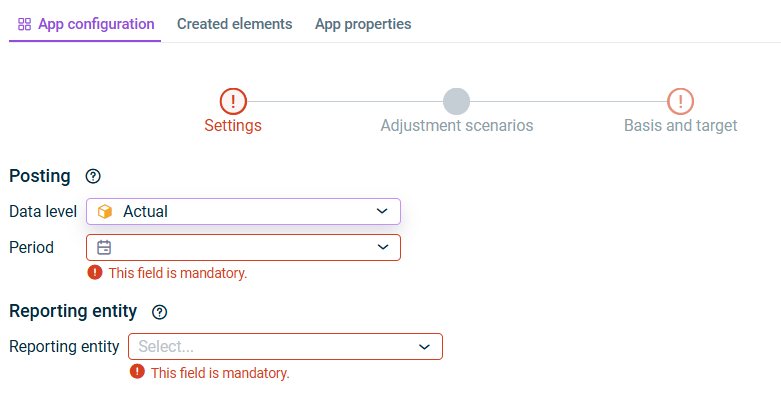The width and height of the screenshot is (781, 402).
Task: Click the Reporting entity help icon
Action: pyautogui.click(x=159, y=311)
